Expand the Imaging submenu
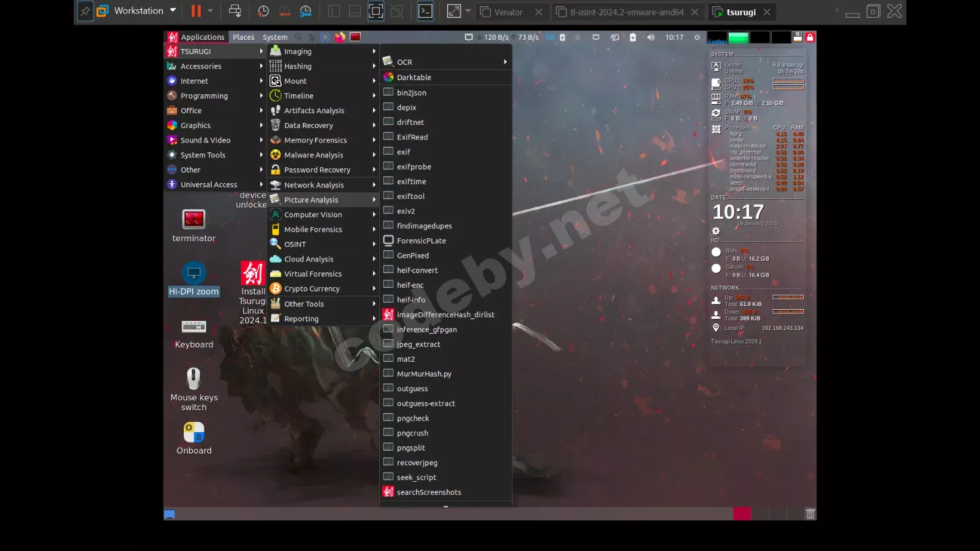This screenshot has height=551, width=980. [x=323, y=51]
